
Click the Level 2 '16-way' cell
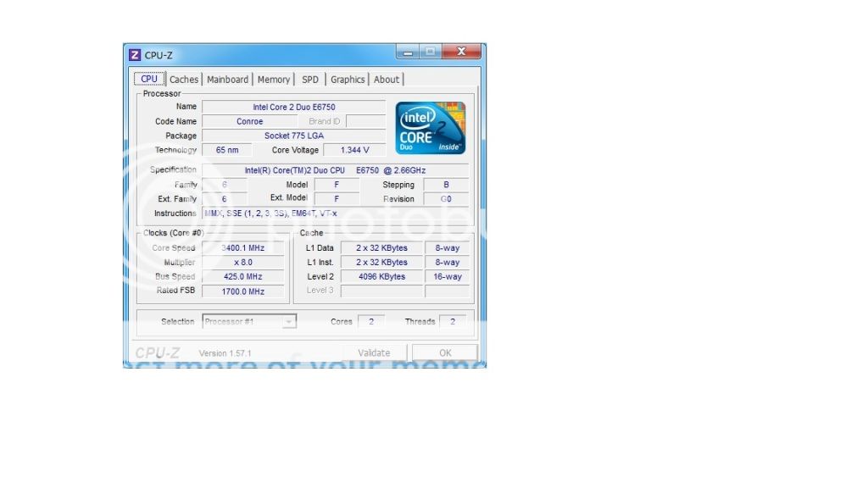click(x=448, y=277)
